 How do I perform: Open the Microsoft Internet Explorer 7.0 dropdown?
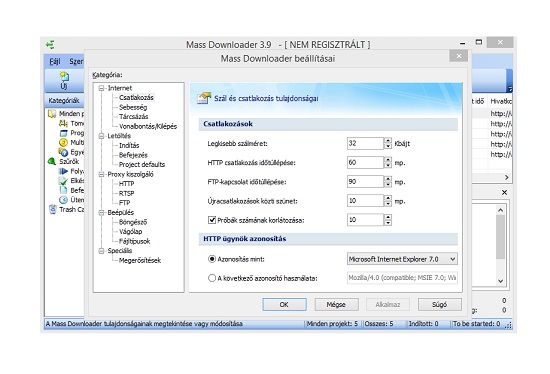(402, 259)
